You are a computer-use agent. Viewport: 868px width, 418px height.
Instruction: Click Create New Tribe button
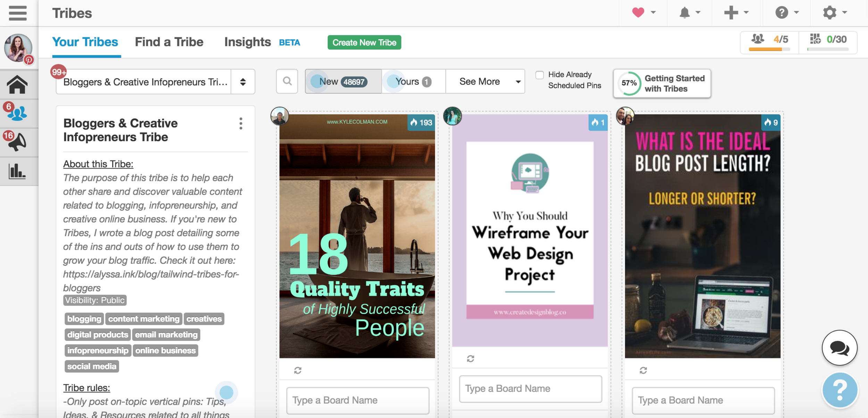click(364, 42)
